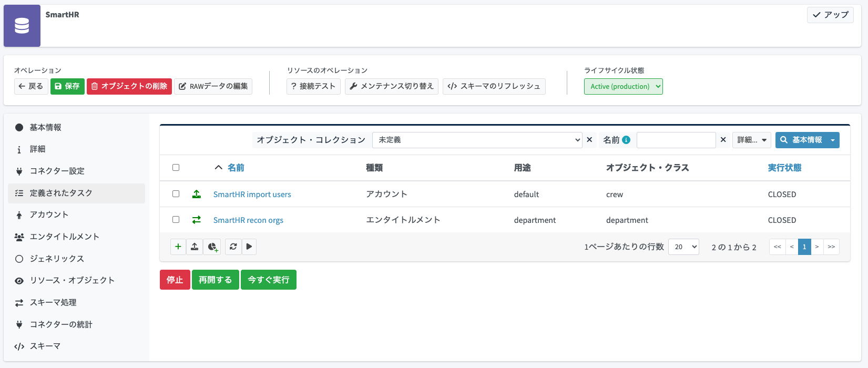
Task: Click the reconciliation icon beside SmartHR recon orgs
Action: 197,220
